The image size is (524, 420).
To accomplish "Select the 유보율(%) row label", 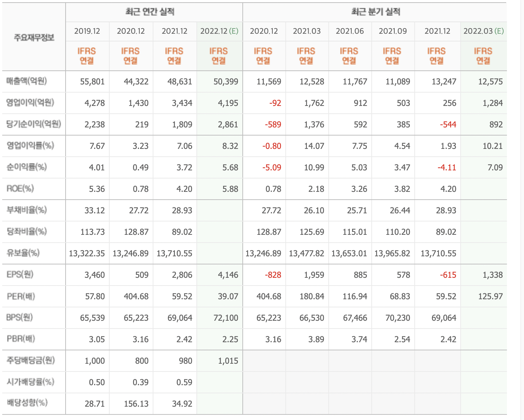I will click(x=23, y=253).
